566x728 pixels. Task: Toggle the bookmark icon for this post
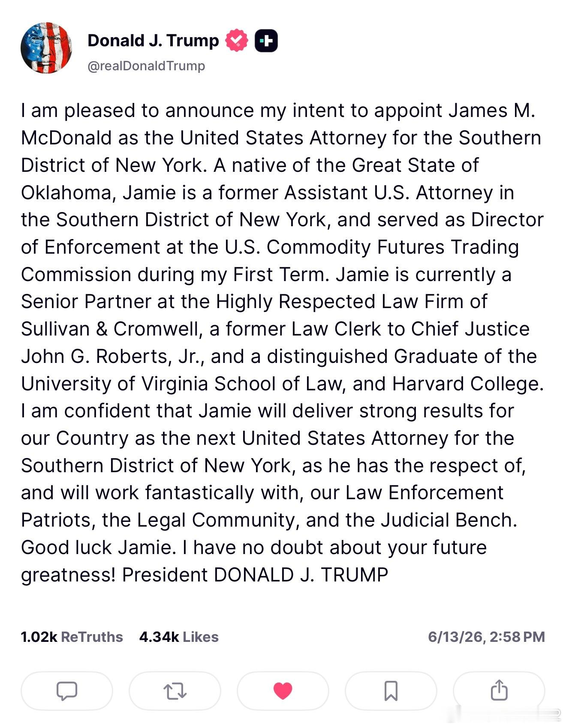[391, 691]
